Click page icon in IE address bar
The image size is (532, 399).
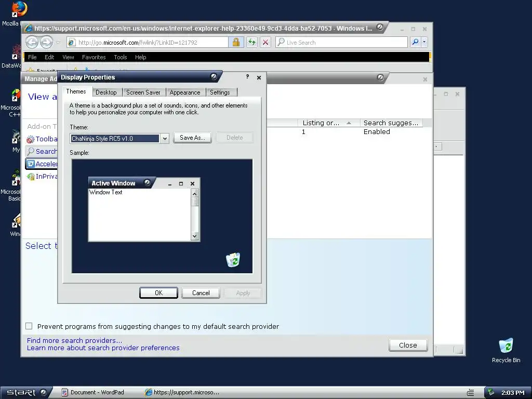(72, 43)
